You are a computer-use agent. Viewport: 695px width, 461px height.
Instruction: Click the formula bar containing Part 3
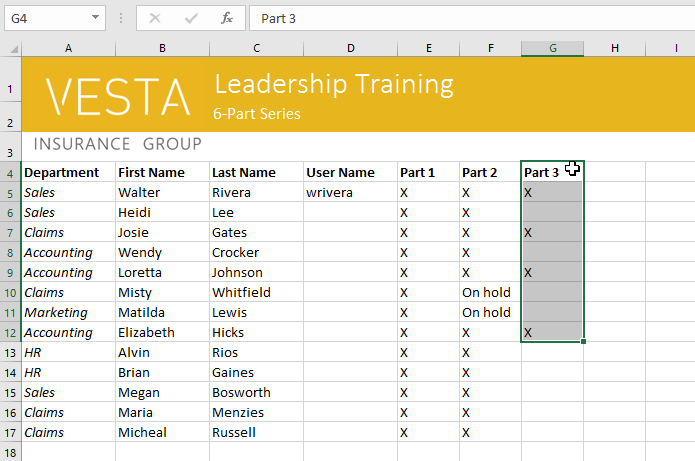click(x=470, y=18)
